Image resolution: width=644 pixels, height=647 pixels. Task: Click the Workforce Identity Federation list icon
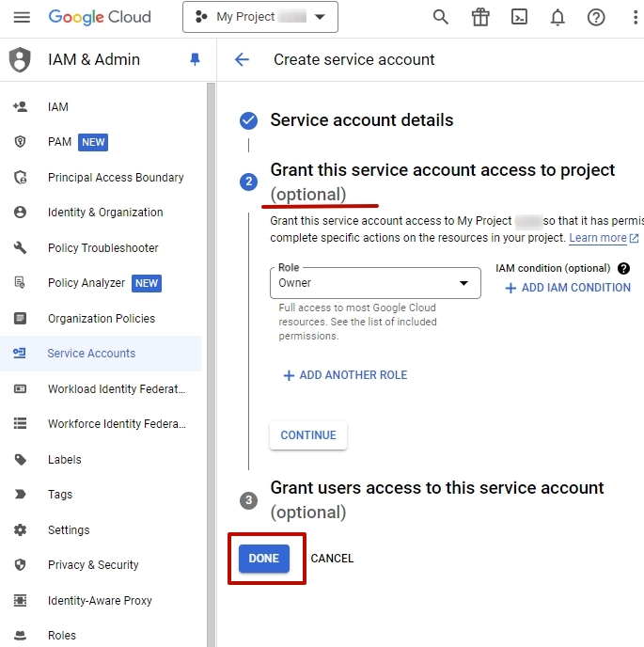click(20, 424)
